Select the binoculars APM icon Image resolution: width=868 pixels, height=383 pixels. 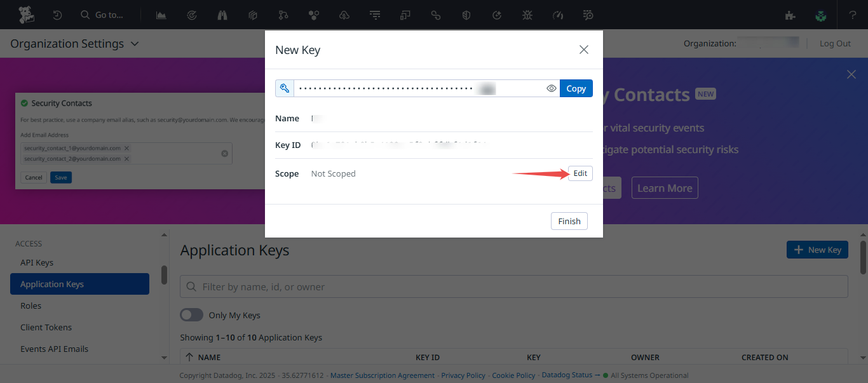222,15
